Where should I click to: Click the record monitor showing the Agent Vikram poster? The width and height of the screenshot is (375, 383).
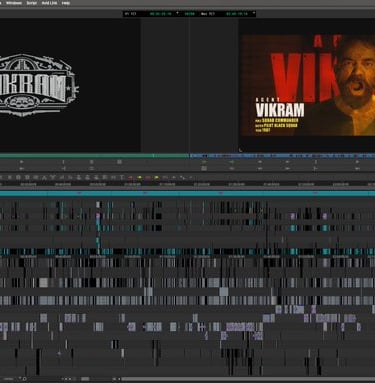point(308,85)
